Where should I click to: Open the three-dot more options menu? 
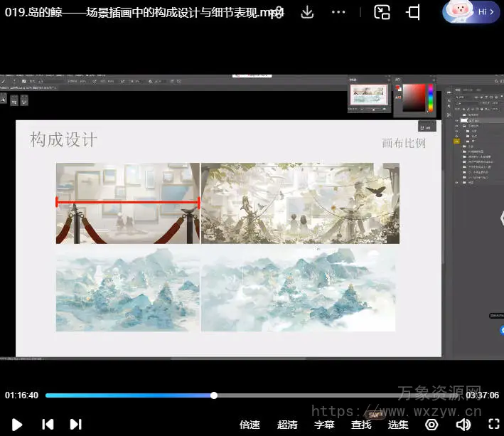point(339,12)
